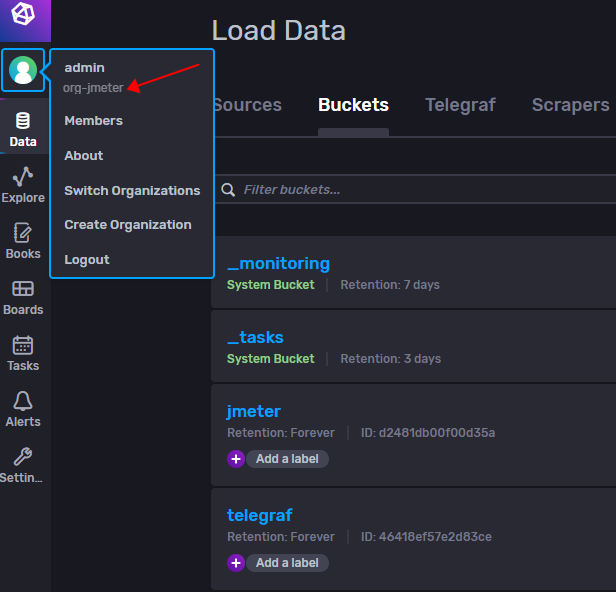Click 'Retention: Forever' under telegraf

point(281,537)
